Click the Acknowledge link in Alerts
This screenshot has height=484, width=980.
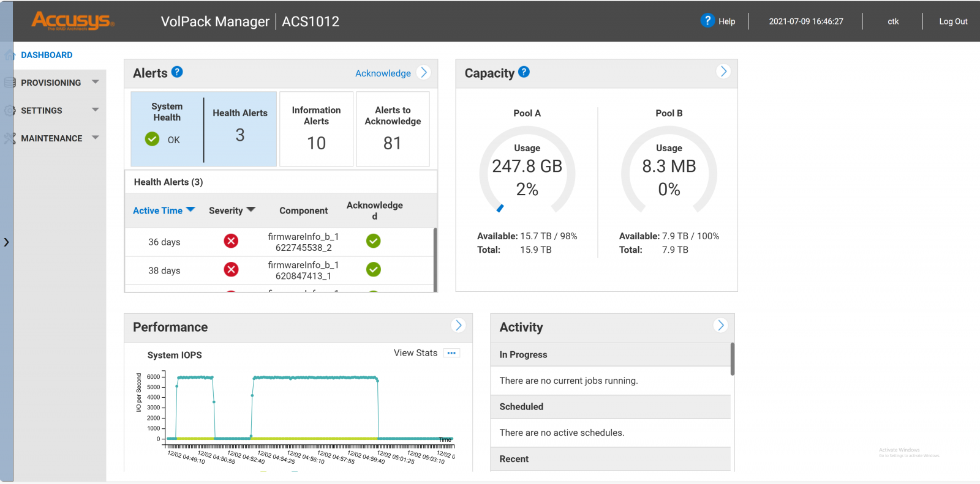point(383,73)
